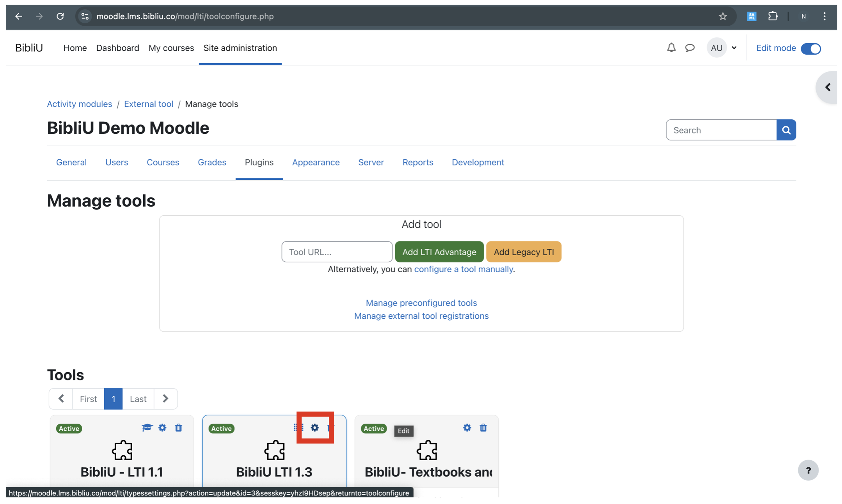Screen dimensions: 842x504
Task: Reload the page in the browser
Action: pos(60,16)
